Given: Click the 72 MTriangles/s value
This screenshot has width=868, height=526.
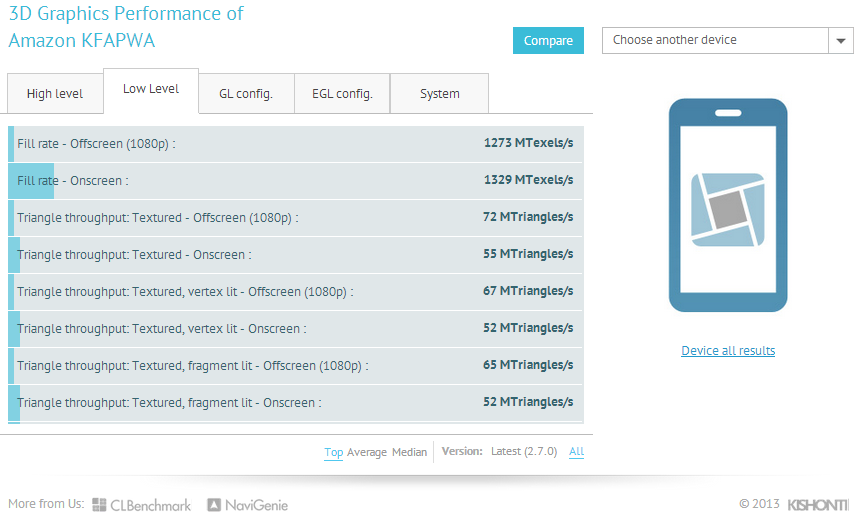Looking at the screenshot, I should [528, 217].
